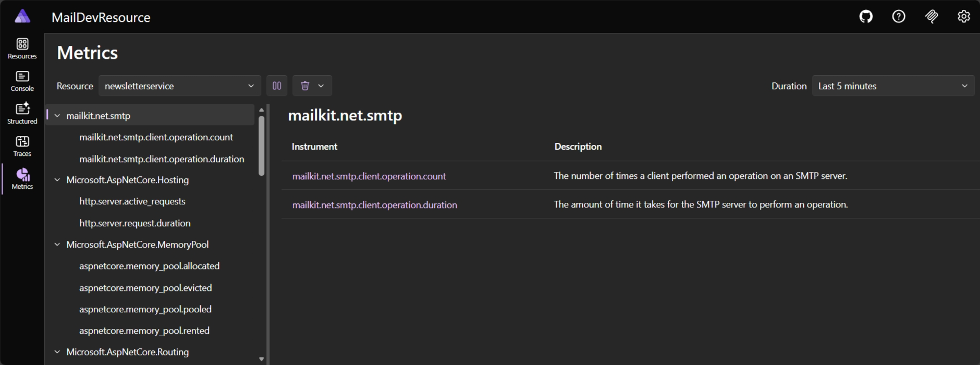The image size is (980, 365).
Task: Collapse the mailkit.net.smtp tree node
Action: point(57,116)
